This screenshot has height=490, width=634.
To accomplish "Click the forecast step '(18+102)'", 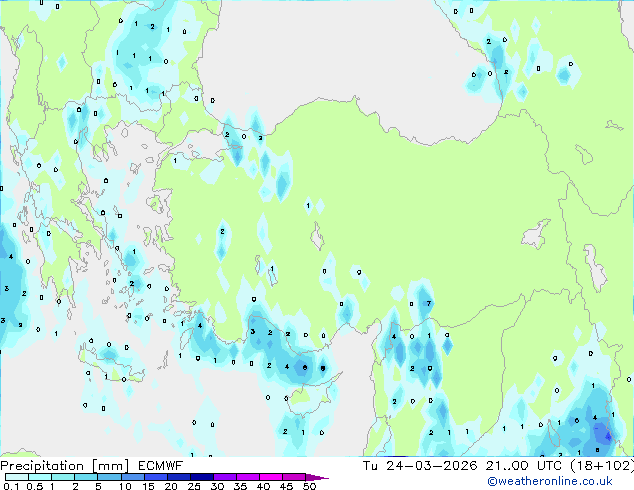I will [x=602, y=466].
